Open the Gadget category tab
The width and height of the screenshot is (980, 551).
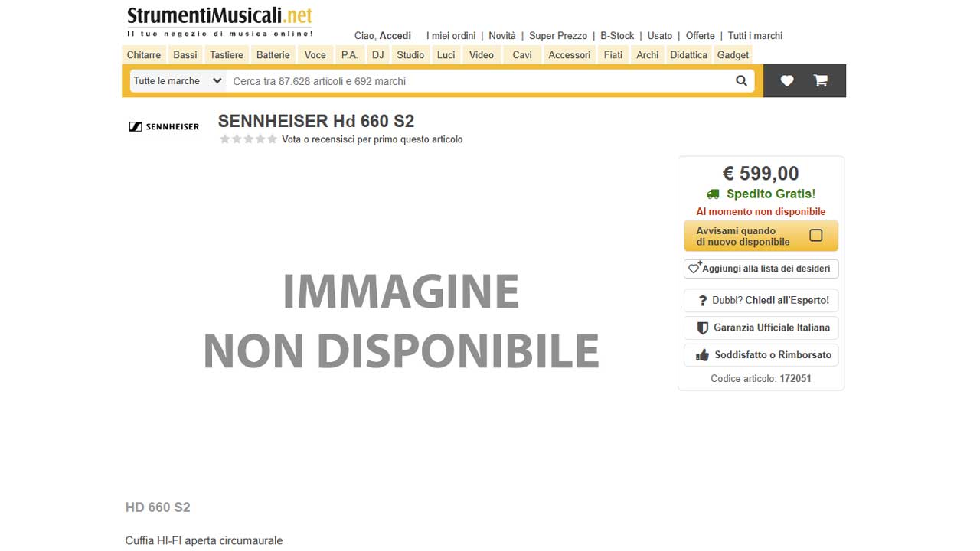click(733, 55)
